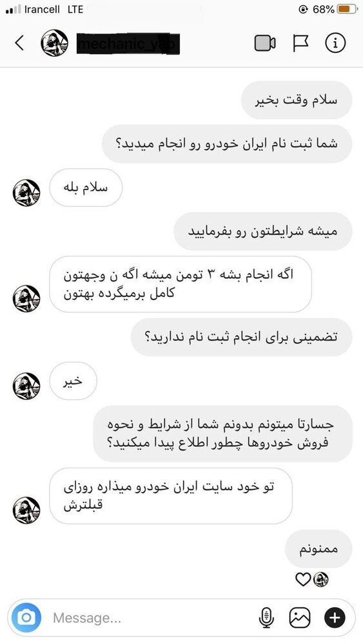Start a video call
This screenshot has width=363, height=644.
click(265, 43)
